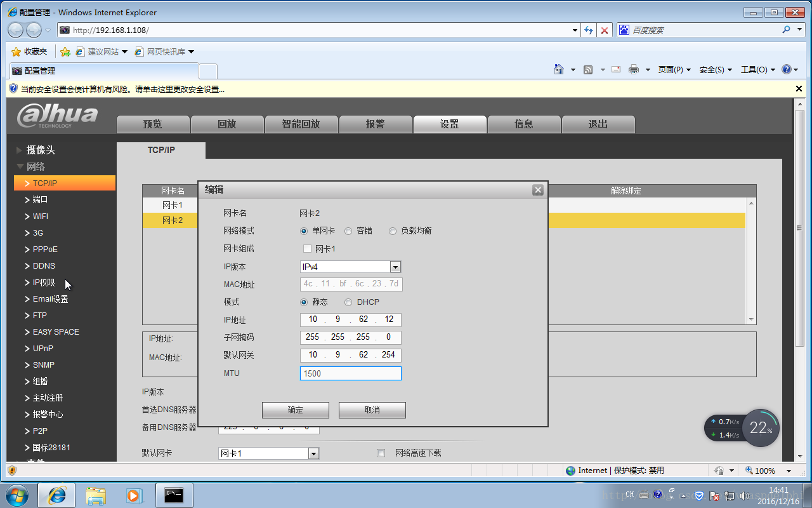Select DHCP mode radio

coord(348,302)
